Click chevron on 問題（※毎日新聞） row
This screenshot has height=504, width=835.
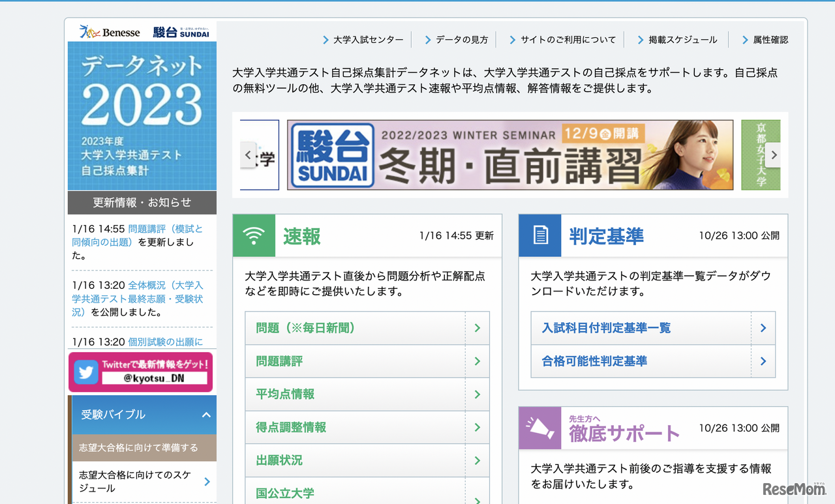coord(478,328)
